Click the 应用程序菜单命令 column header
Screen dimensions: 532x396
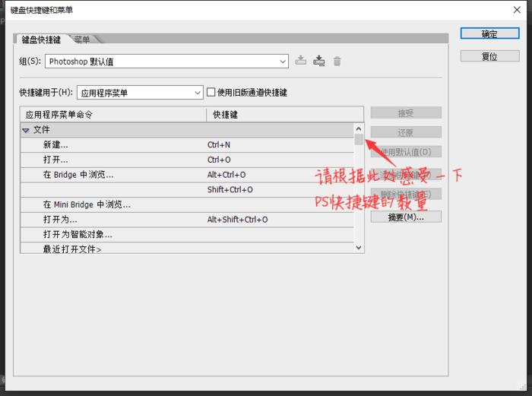[113, 115]
